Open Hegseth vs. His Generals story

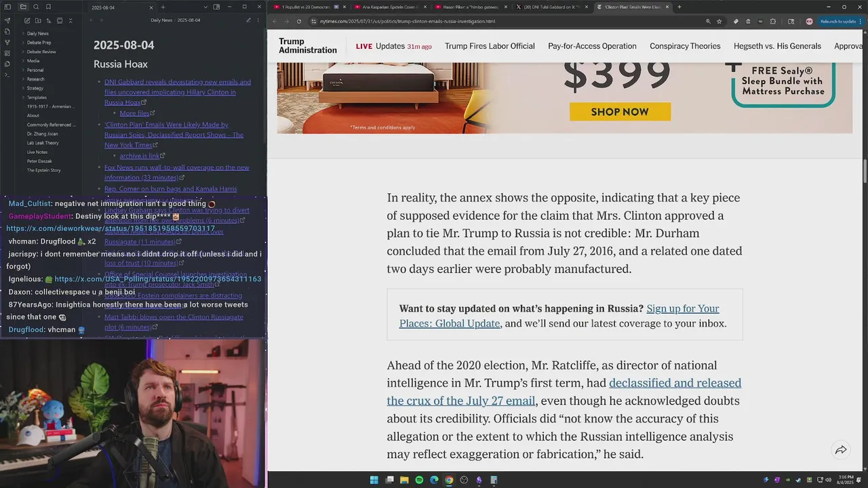(x=777, y=46)
